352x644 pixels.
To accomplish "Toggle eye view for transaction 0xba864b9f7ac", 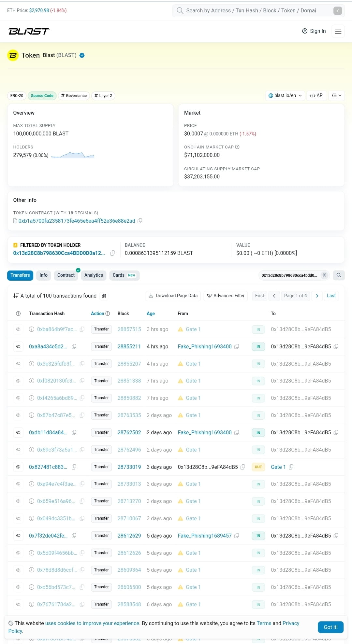I will tap(18, 329).
